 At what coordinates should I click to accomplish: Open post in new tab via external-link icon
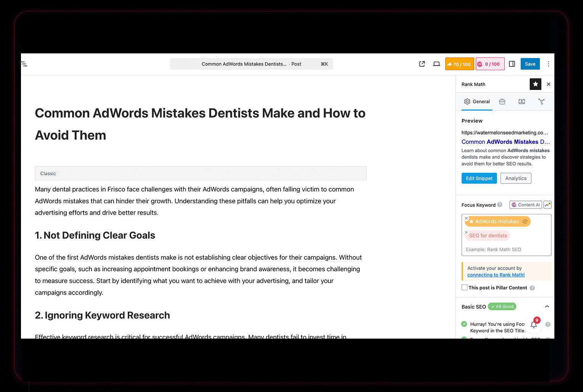click(x=422, y=64)
